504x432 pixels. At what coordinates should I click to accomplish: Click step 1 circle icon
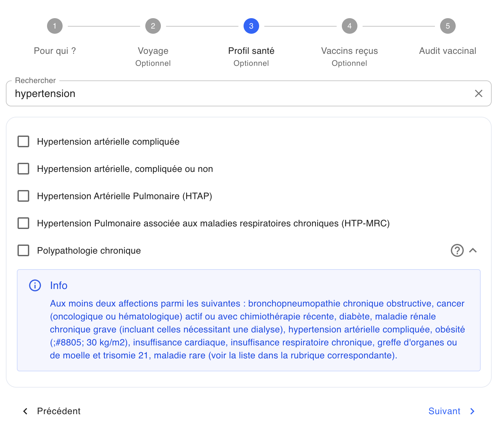click(x=55, y=26)
